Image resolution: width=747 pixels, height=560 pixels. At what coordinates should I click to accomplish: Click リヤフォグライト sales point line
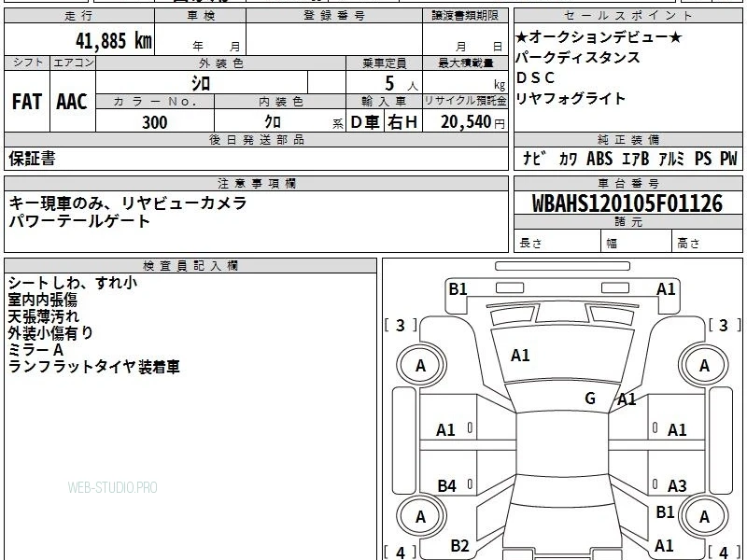click(571, 98)
